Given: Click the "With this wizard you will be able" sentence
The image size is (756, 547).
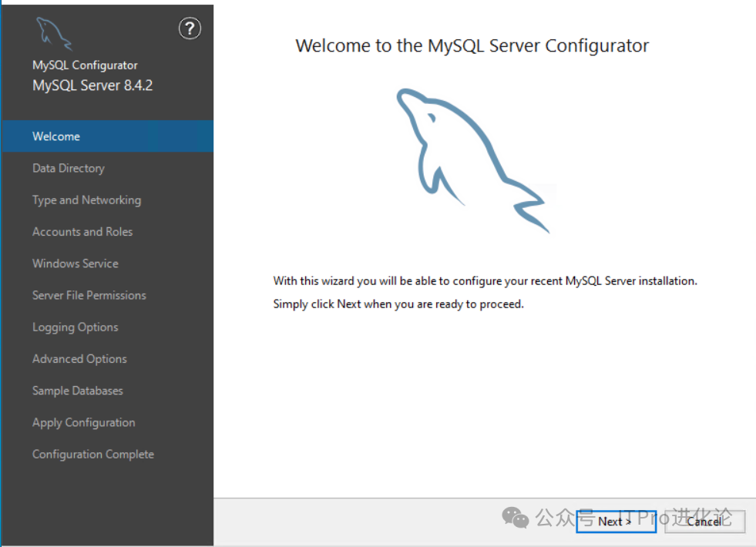Looking at the screenshot, I should [485, 281].
